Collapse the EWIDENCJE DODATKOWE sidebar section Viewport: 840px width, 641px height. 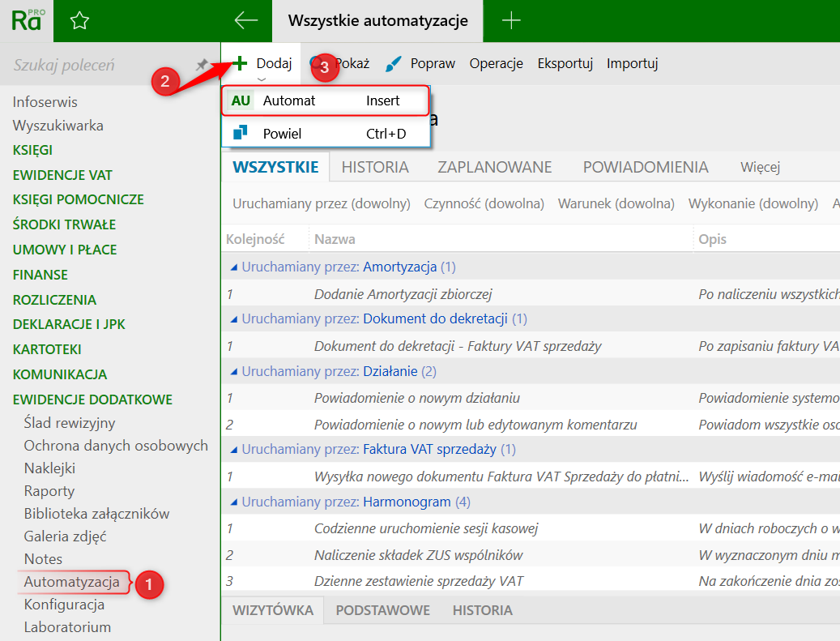click(92, 400)
